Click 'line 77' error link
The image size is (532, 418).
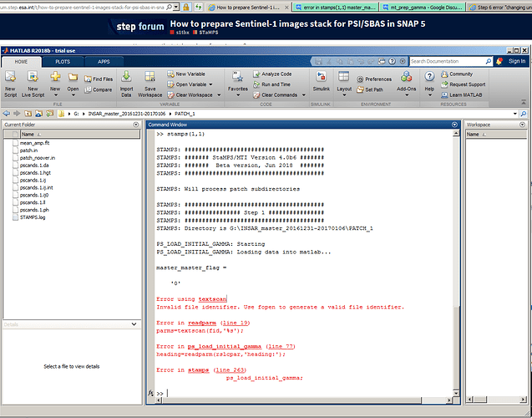tap(281, 347)
